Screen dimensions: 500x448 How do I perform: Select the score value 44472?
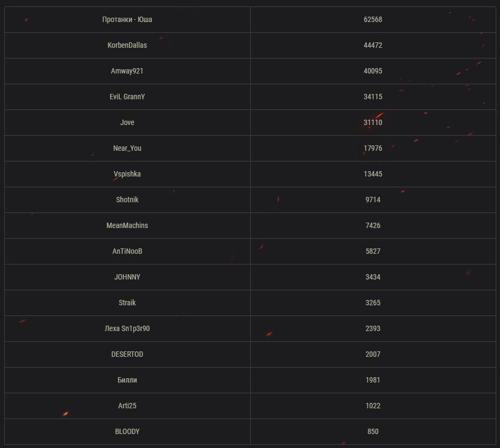coord(373,45)
